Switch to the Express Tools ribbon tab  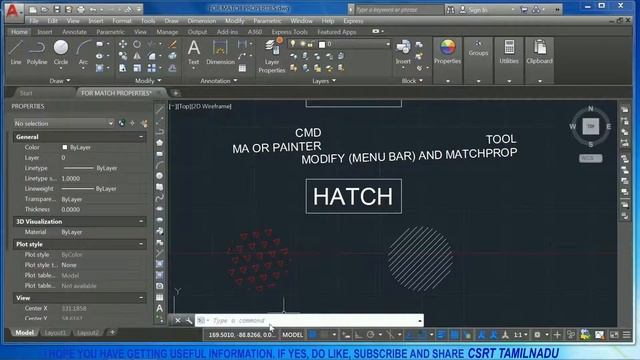pyautogui.click(x=289, y=32)
